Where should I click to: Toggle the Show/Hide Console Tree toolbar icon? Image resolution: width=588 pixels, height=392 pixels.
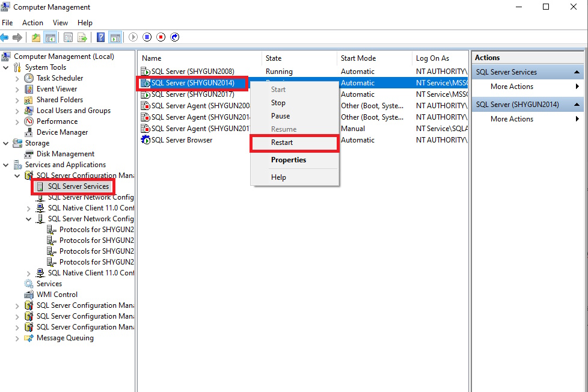click(x=51, y=37)
